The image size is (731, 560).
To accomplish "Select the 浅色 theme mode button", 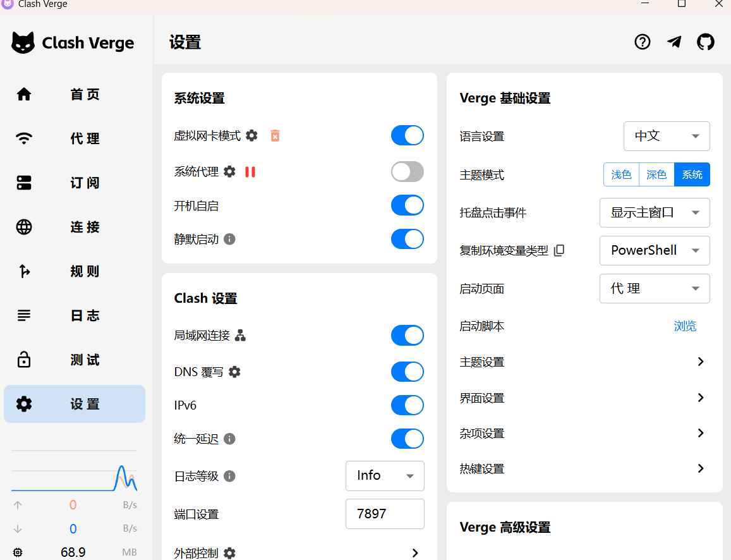I will tap(621, 174).
